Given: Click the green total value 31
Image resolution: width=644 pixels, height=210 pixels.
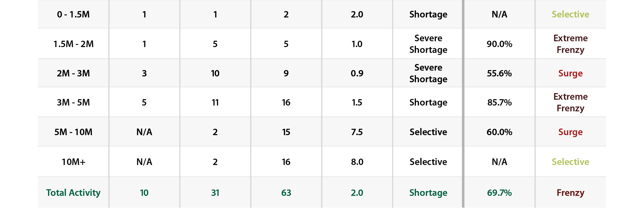Looking at the screenshot, I should tap(215, 193).
